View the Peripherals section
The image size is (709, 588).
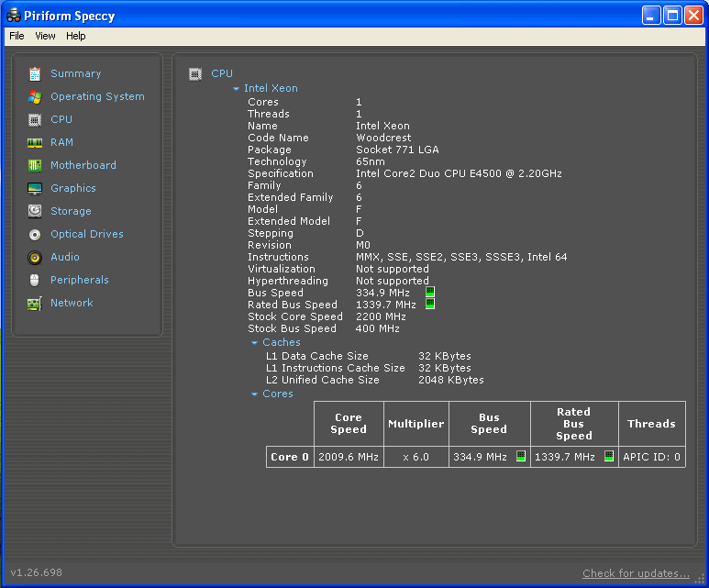80,280
